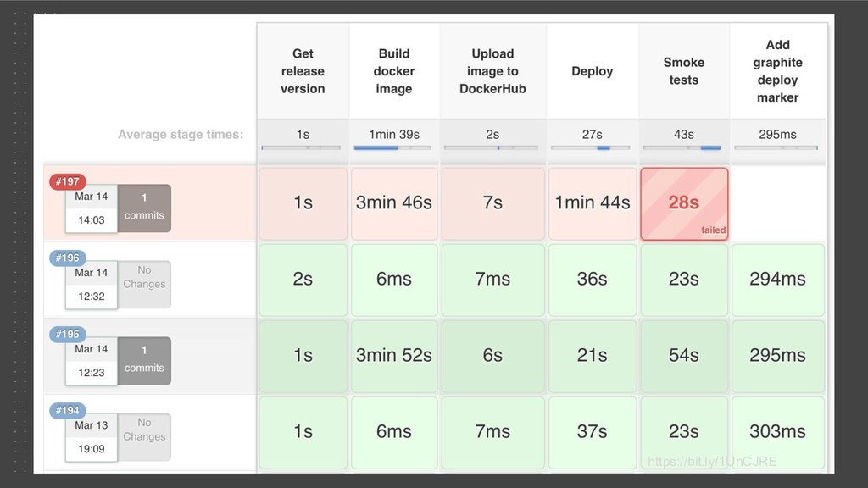This screenshot has width=868, height=488.
Task: View 1 commits for build #195
Action: [144, 361]
